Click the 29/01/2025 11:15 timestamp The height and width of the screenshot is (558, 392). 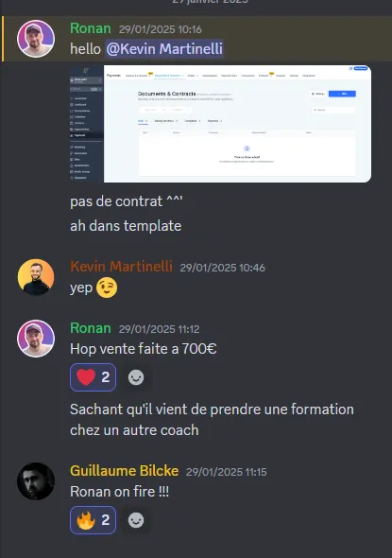coord(227,472)
